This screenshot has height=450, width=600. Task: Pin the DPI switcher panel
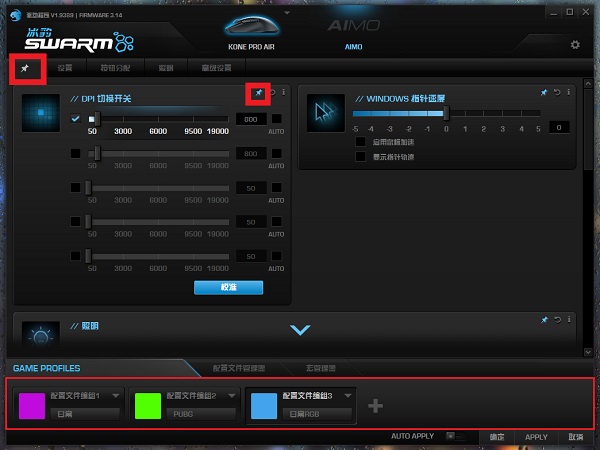click(259, 93)
